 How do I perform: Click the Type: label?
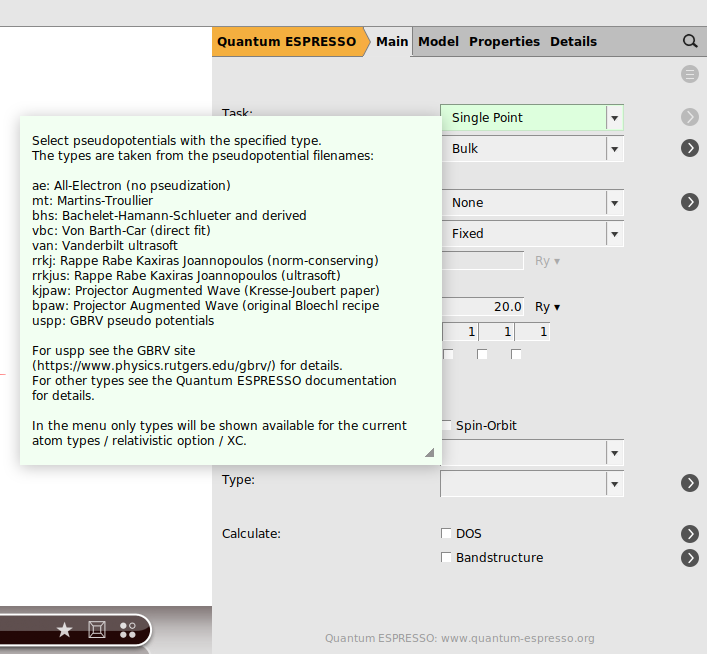[238, 480]
